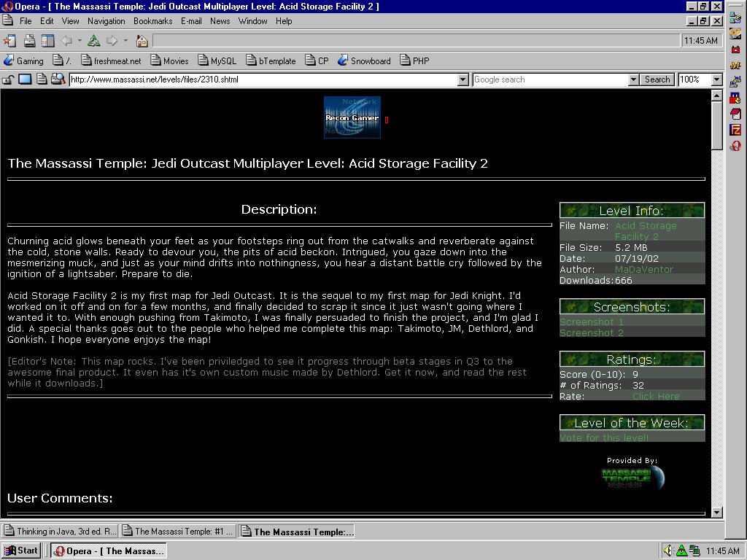Switch to 'The Massassi Temple: #1' tab
This screenshot has height=560, width=747.
(x=178, y=532)
